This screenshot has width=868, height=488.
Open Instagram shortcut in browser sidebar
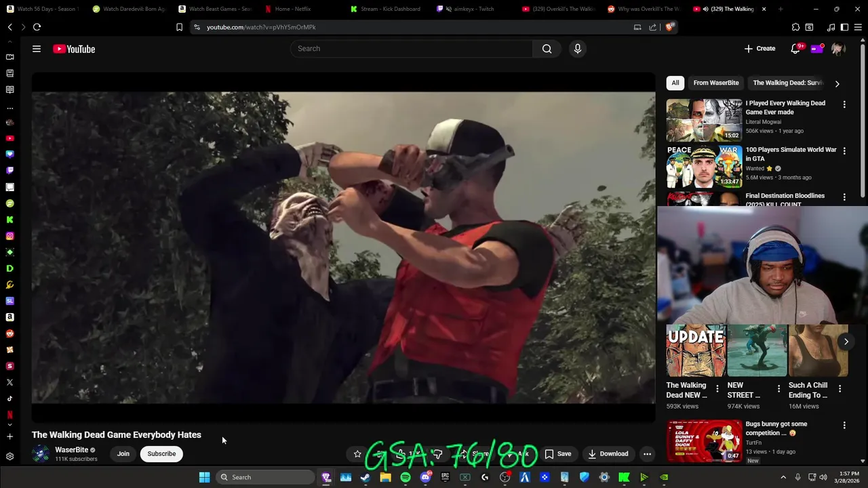point(9,236)
